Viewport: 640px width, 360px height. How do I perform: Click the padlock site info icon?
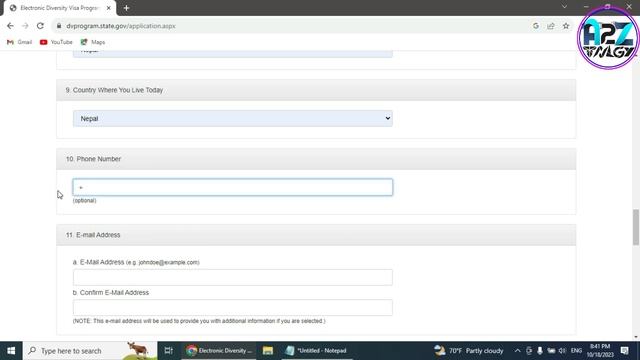(x=59, y=26)
